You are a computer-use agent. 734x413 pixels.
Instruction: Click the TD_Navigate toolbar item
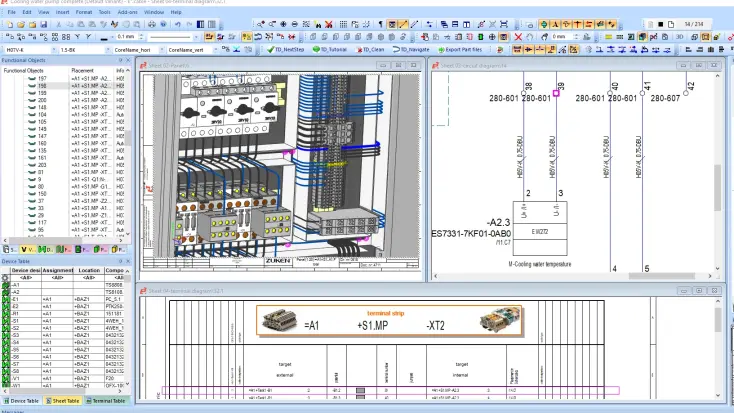click(x=410, y=48)
